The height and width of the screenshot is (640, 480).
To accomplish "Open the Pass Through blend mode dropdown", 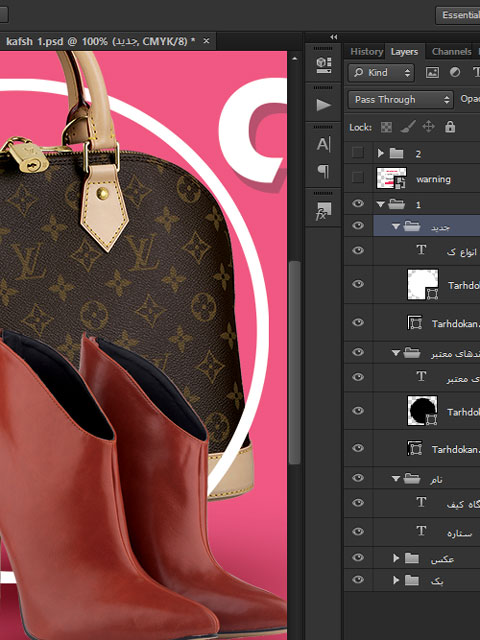I will click(x=400, y=100).
